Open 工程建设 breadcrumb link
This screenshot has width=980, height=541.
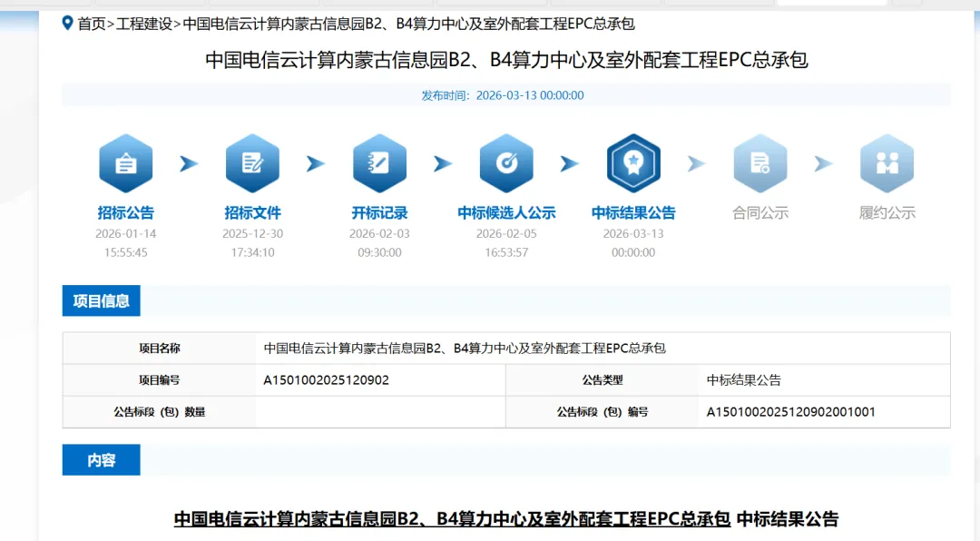point(143,24)
